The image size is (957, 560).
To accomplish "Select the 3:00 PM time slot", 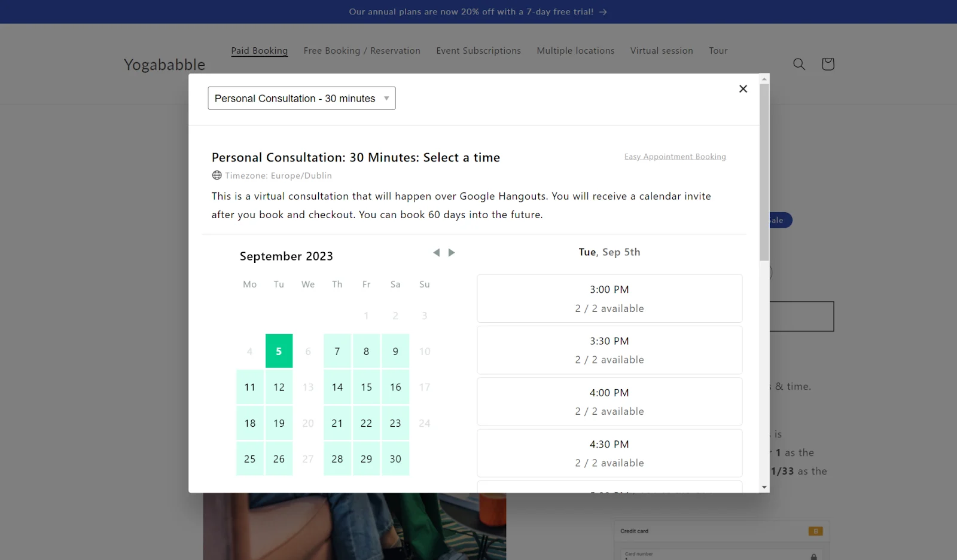I will [609, 299].
